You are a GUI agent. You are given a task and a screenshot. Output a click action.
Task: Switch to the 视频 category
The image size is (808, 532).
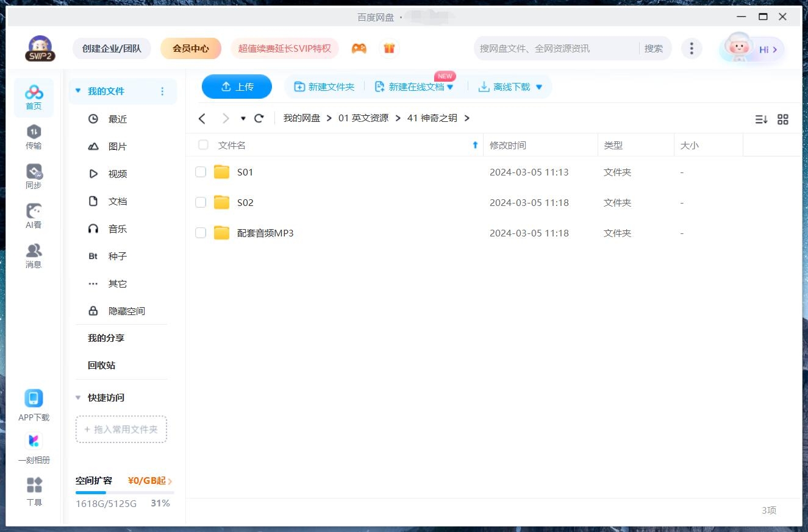117,174
